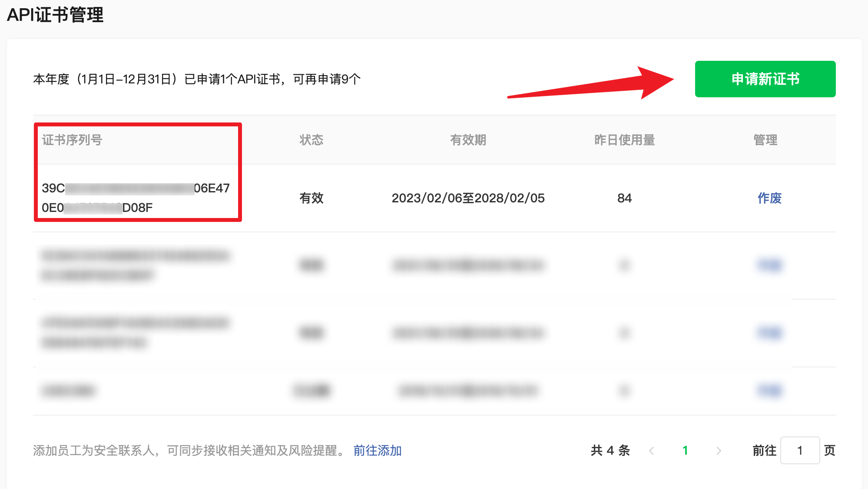Click the 证书序列号 column header
Viewport: 868px width, 489px height.
pyautogui.click(x=72, y=140)
